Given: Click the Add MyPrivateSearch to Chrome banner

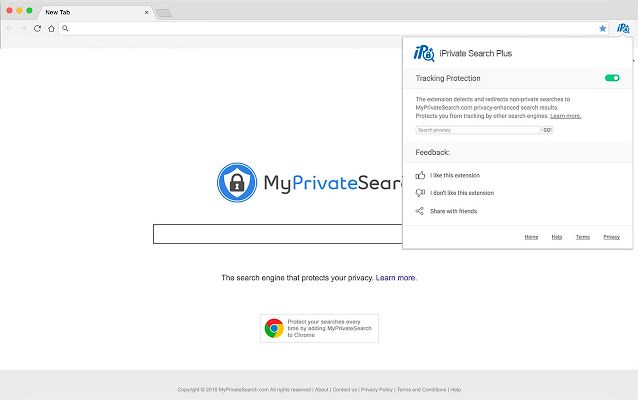Looking at the screenshot, I should (x=319, y=328).
